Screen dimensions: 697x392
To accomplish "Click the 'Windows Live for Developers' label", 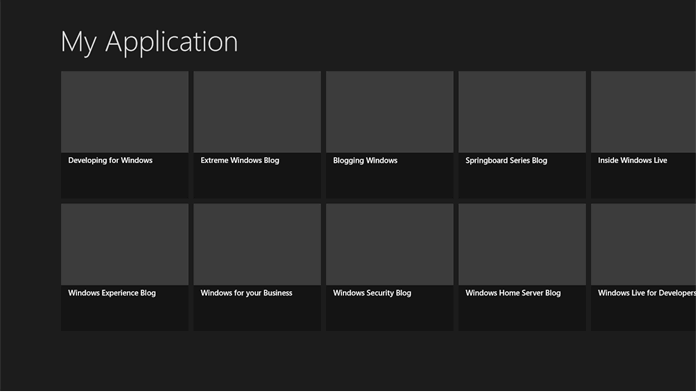I will [x=646, y=293].
